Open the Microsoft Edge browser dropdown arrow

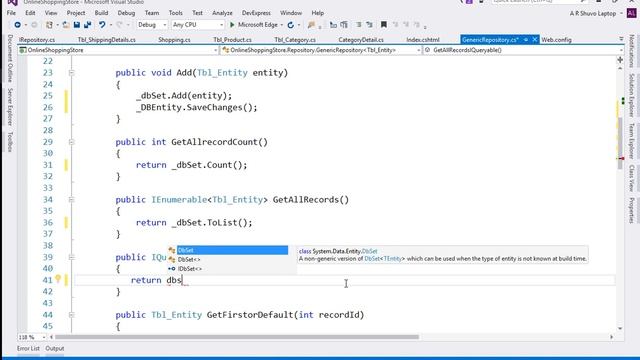point(282,25)
